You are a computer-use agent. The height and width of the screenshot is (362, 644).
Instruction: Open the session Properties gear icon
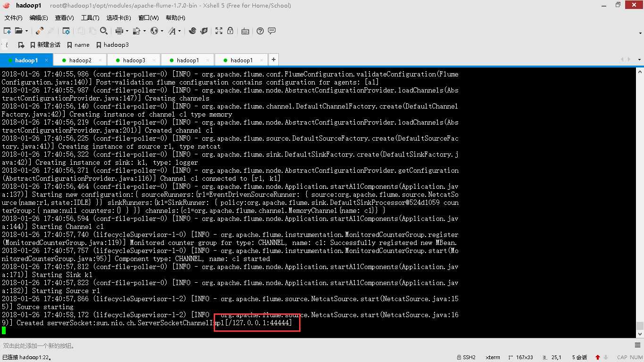tap(67, 31)
